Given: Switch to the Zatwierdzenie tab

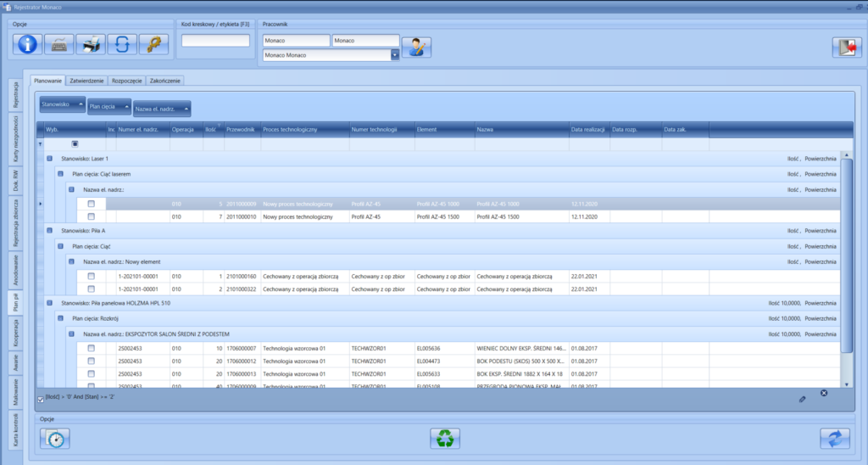Looking at the screenshot, I should pyautogui.click(x=87, y=81).
